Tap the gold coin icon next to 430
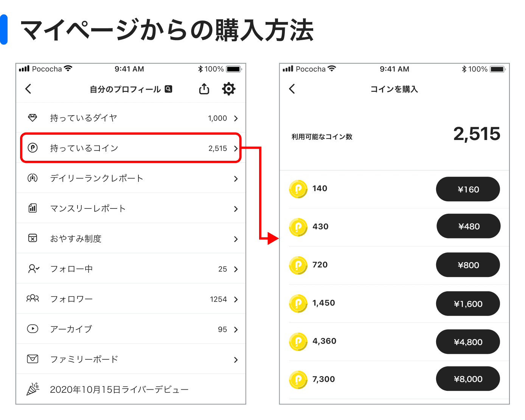Viewport: 525px width, 420px height. [x=298, y=227]
